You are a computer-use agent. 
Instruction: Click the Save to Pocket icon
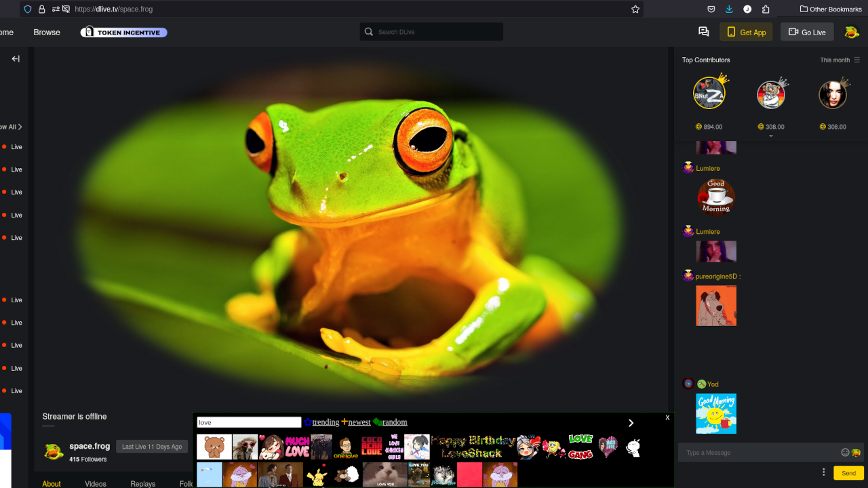(x=711, y=9)
